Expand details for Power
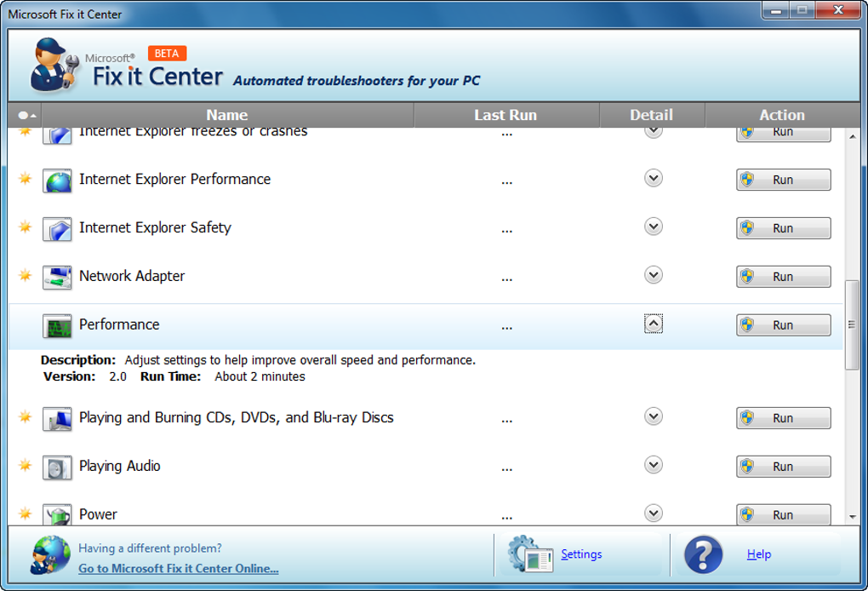This screenshot has height=591, width=868. [654, 514]
